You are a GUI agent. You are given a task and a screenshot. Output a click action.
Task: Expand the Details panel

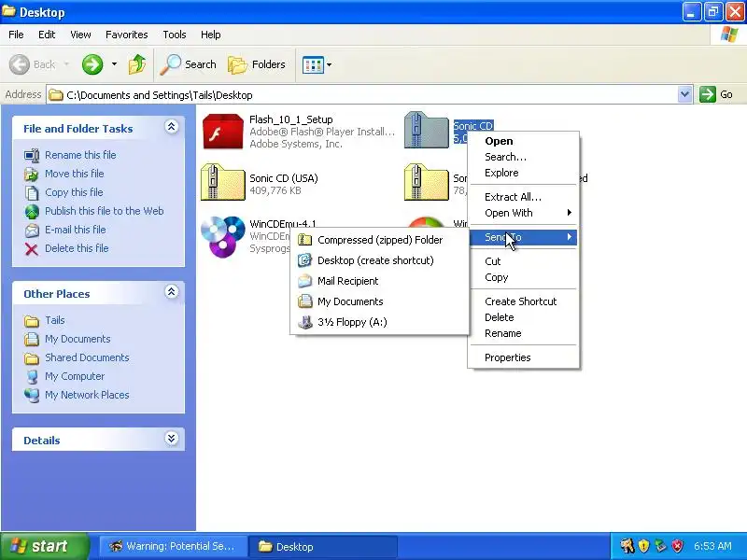[x=172, y=439]
